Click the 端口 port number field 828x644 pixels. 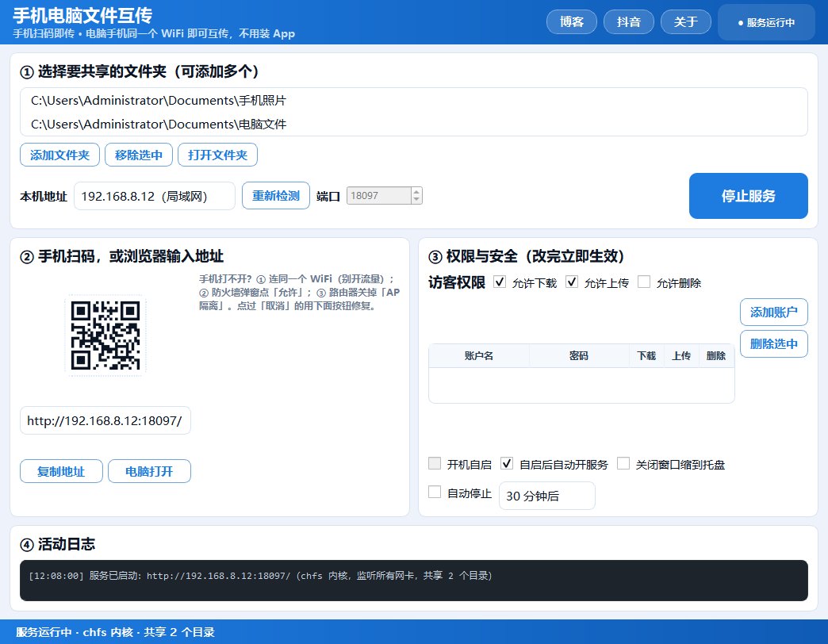(x=378, y=196)
